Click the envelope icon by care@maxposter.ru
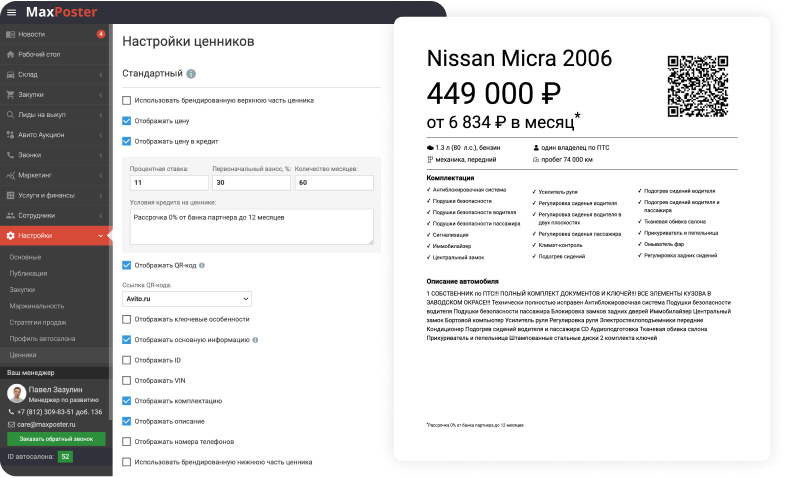787x478 pixels. click(x=11, y=424)
